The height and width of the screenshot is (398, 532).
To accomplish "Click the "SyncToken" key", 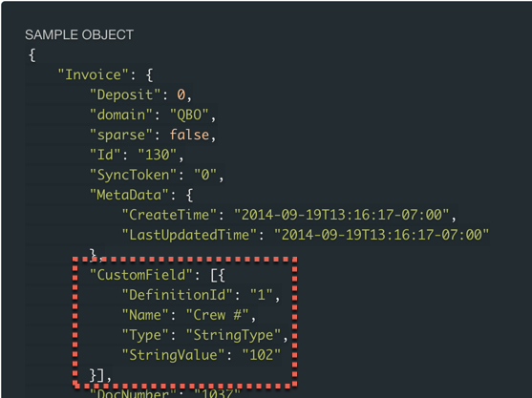I will coord(134,175).
